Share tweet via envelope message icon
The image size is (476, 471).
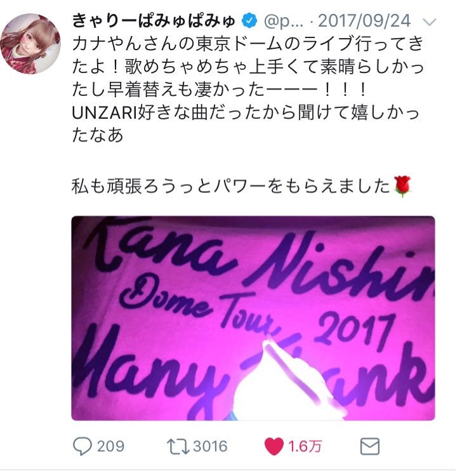370,446
